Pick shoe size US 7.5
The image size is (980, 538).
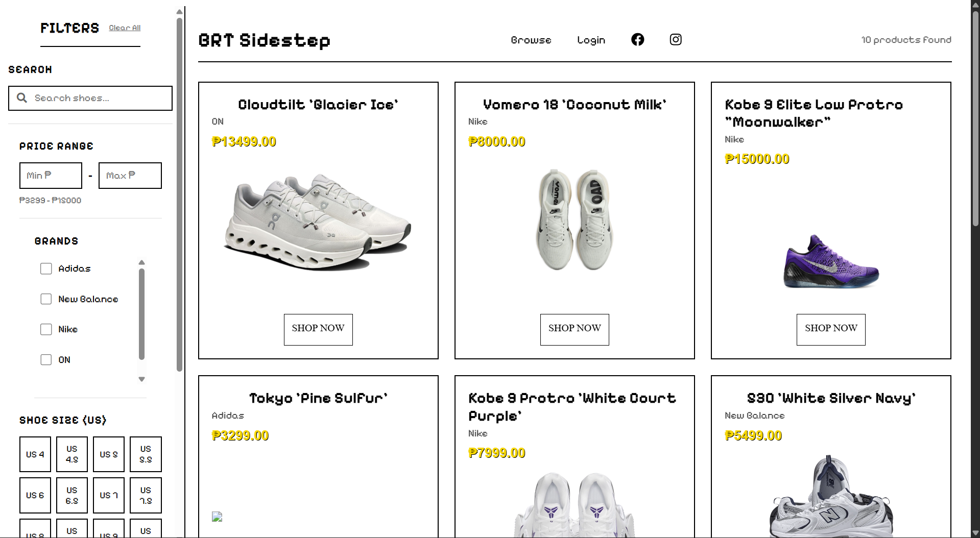146,495
